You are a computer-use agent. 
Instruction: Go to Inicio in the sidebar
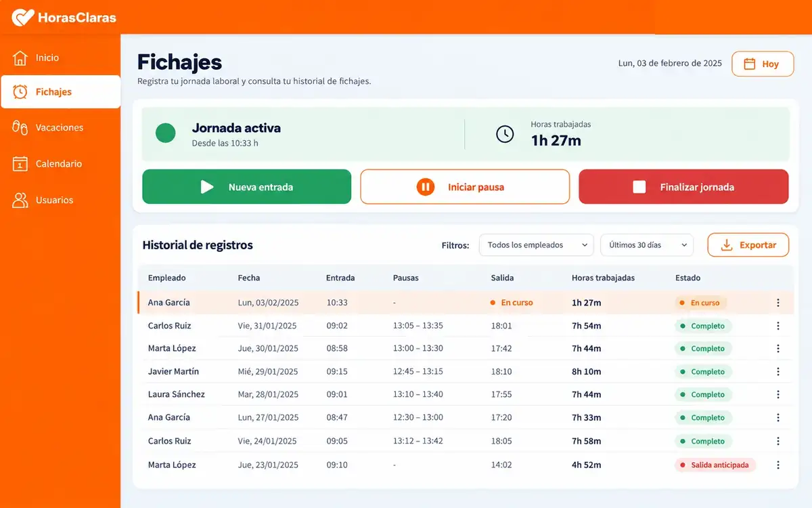coord(60,58)
